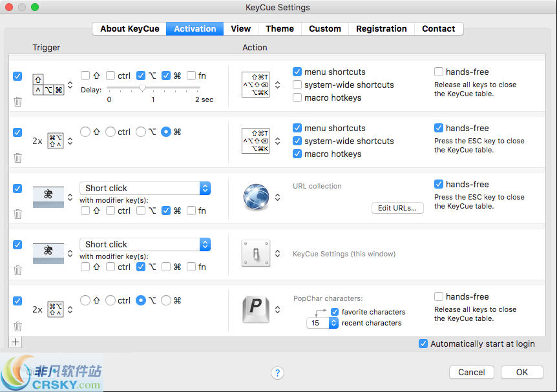Enable system-wide shortcuts in first row
The width and height of the screenshot is (557, 392).
tap(297, 85)
